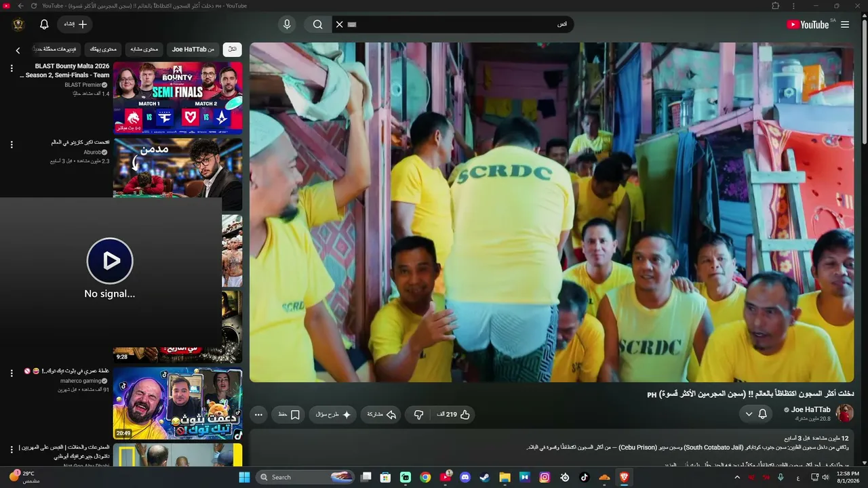Viewport: 868px width, 488px height.
Task: Open YouTube notifications bell
Action: pyautogui.click(x=44, y=24)
